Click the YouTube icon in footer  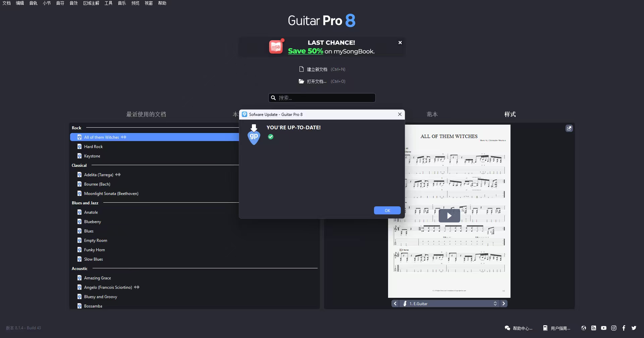click(x=603, y=328)
